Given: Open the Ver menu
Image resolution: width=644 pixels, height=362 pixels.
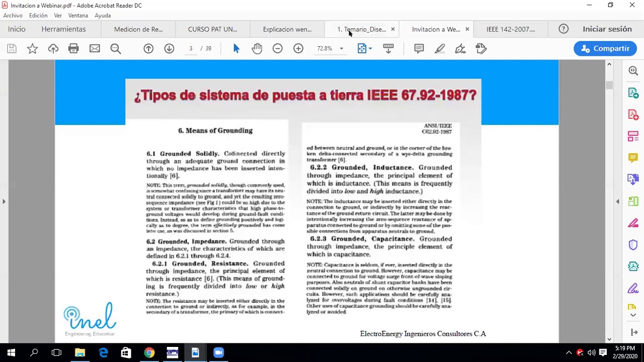Looking at the screenshot, I should [58, 16].
